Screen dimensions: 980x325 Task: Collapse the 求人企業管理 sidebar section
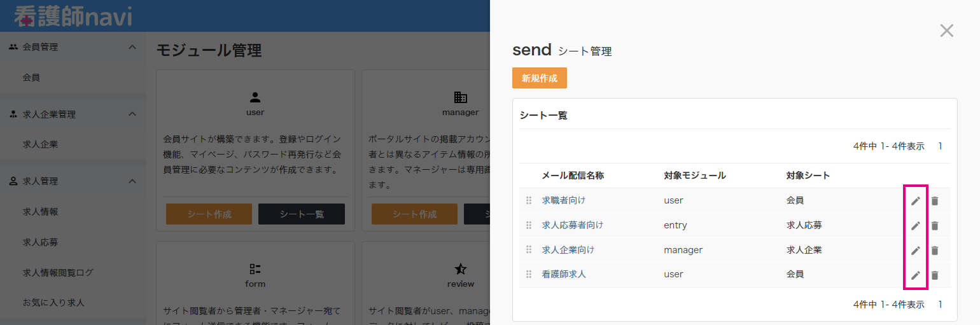point(132,114)
